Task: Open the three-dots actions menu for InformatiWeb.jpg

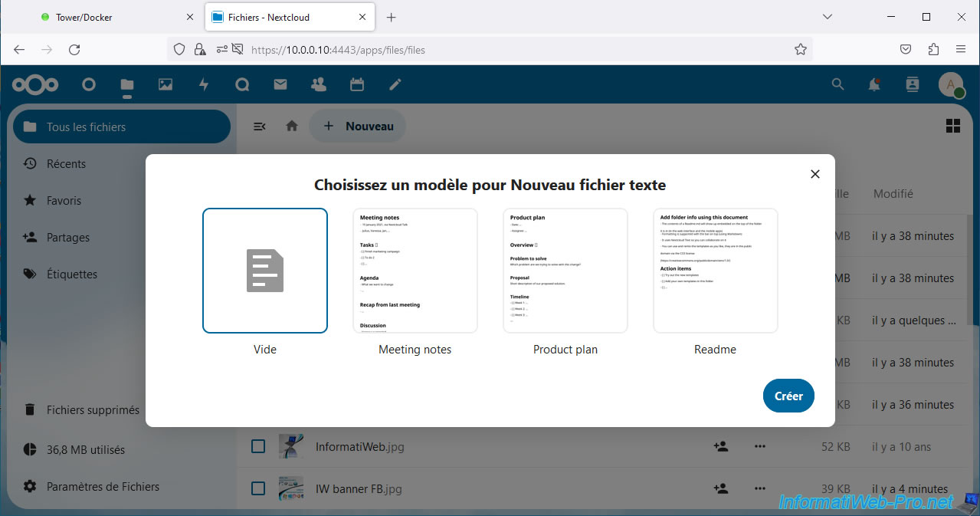Action: 759,446
